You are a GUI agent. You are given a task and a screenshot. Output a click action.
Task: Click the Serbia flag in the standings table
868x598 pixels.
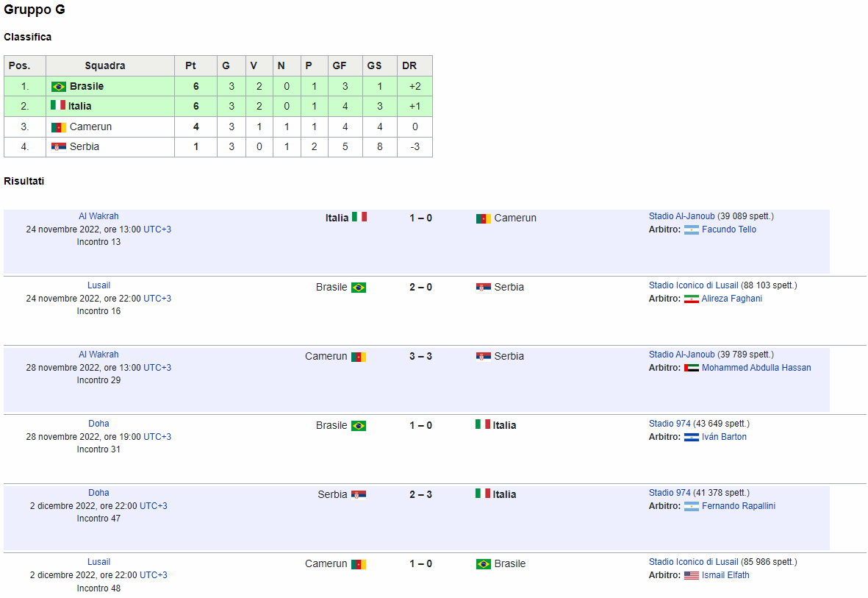[59, 147]
